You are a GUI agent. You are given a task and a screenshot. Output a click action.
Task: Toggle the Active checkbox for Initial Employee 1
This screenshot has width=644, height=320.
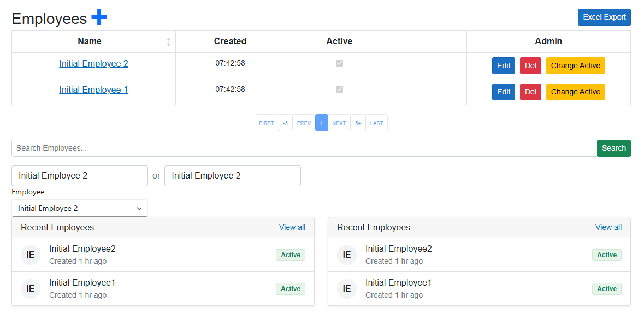point(339,89)
